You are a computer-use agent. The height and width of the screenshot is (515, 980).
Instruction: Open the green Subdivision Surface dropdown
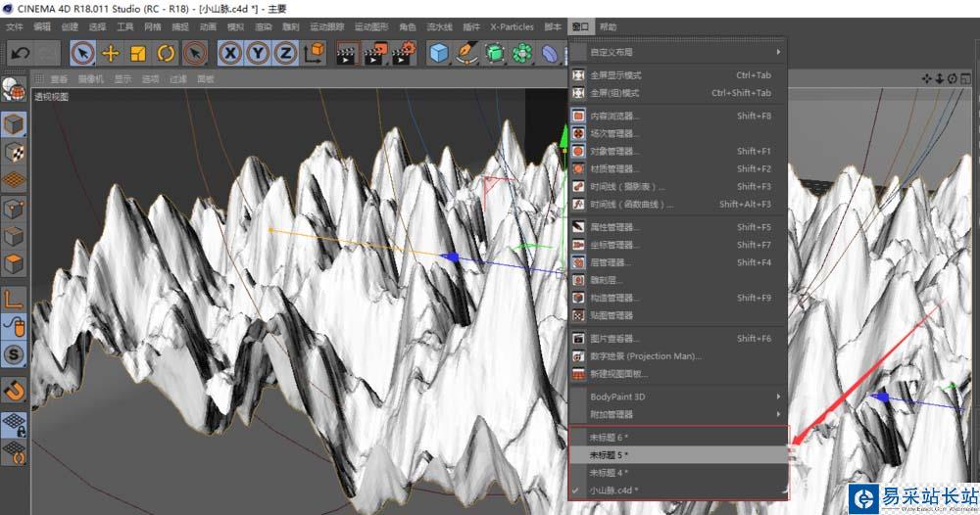pyautogui.click(x=494, y=53)
